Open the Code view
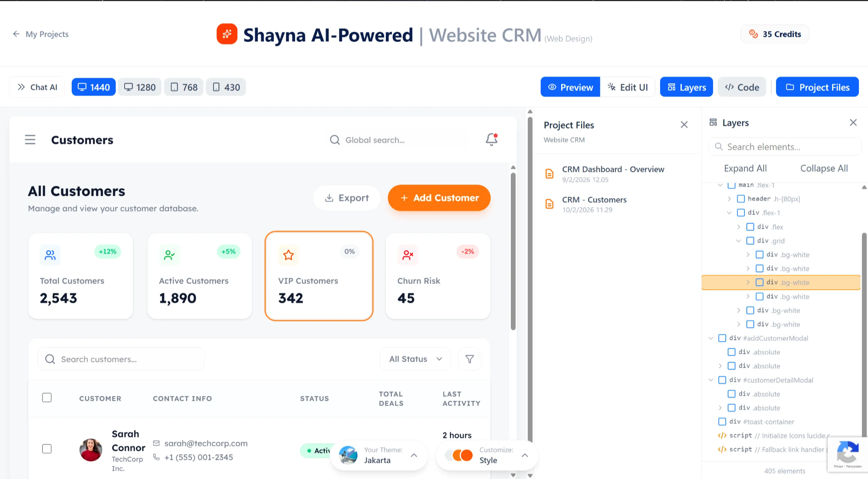868x479 pixels. tap(742, 87)
